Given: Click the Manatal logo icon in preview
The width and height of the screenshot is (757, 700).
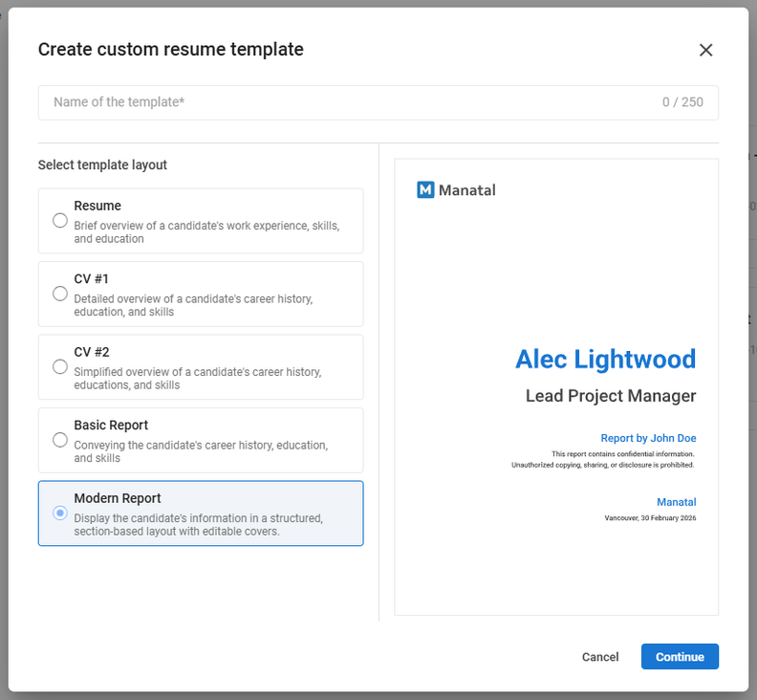Looking at the screenshot, I should click(x=425, y=190).
